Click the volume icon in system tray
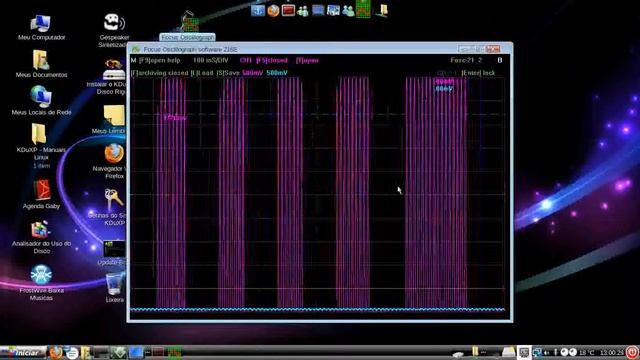 [x=547, y=352]
